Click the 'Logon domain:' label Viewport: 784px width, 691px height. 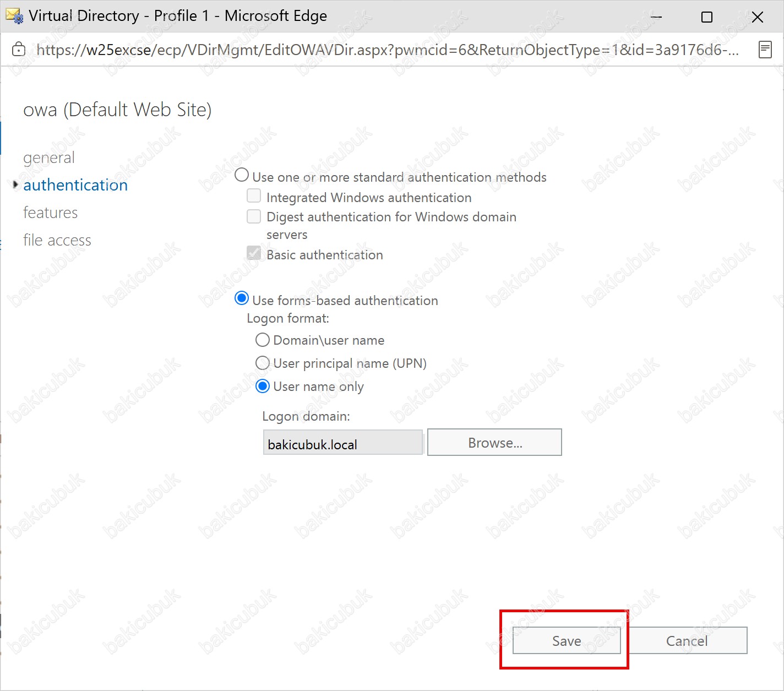[306, 416]
